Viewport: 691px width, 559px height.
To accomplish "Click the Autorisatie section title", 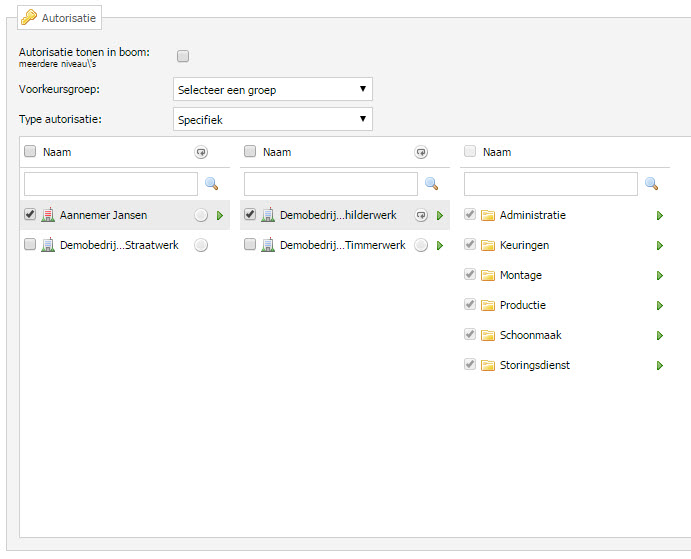I will point(69,18).
